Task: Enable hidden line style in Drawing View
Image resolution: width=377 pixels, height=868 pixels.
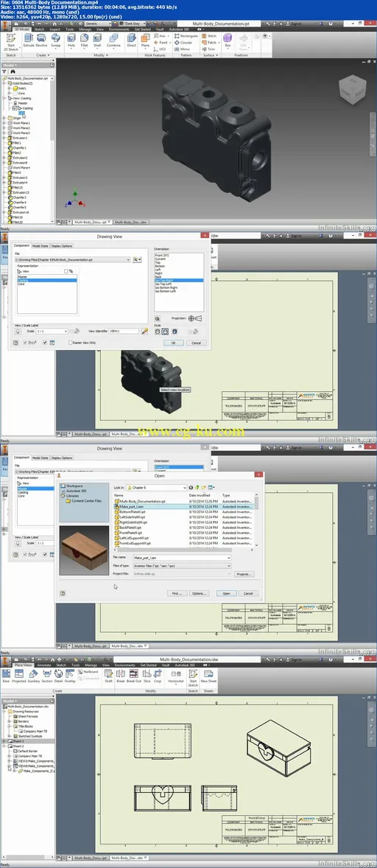Action: tap(158, 331)
